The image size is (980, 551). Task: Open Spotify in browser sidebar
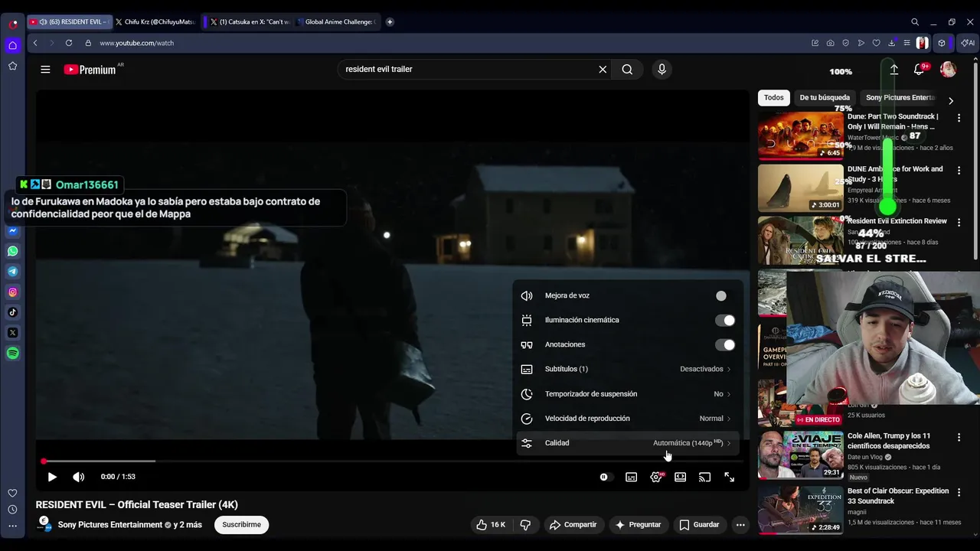click(x=13, y=354)
